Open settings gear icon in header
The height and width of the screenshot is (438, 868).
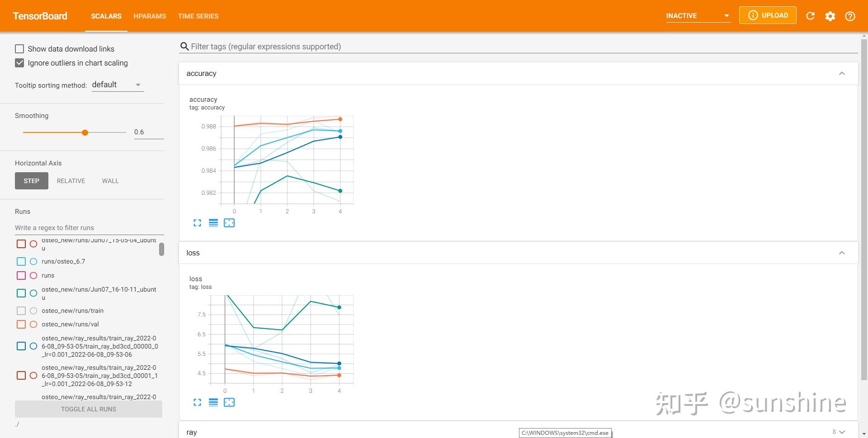(x=830, y=16)
